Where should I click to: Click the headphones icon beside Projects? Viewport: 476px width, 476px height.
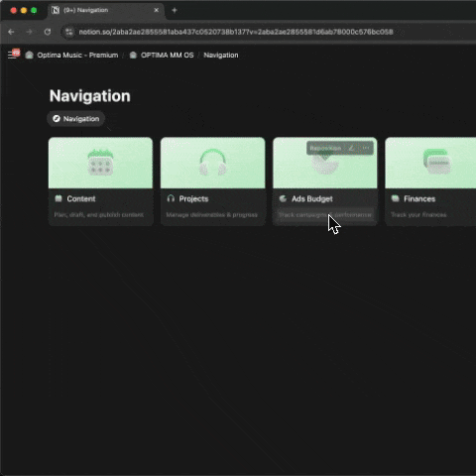click(x=171, y=198)
